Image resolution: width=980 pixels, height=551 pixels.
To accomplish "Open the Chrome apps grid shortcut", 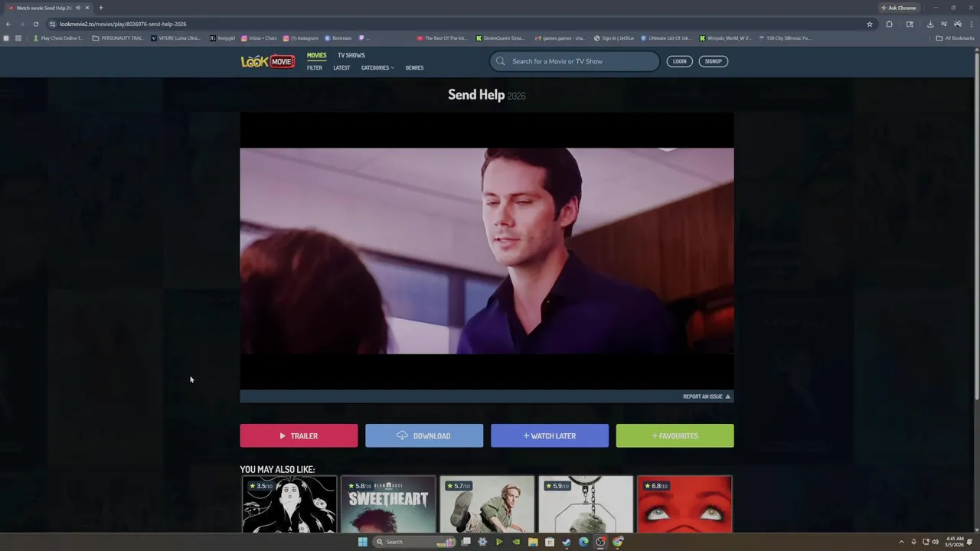I will point(18,37).
